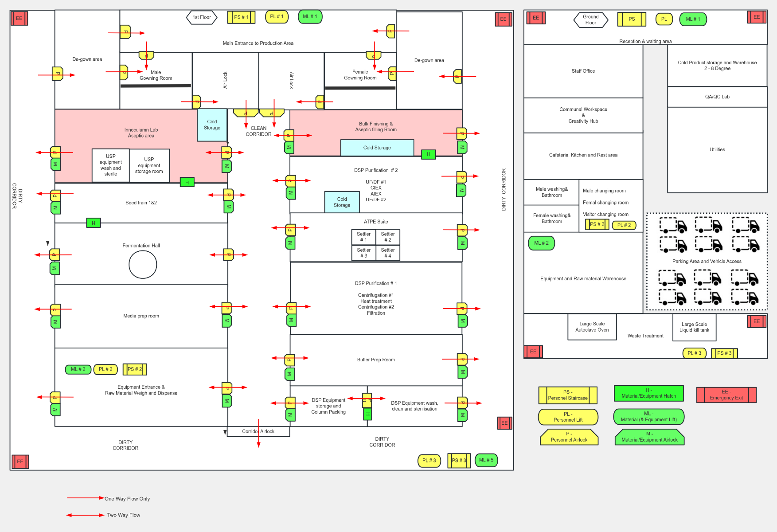Select the PL # 3 personnel lift marker
The image size is (777, 532).
[x=429, y=460]
